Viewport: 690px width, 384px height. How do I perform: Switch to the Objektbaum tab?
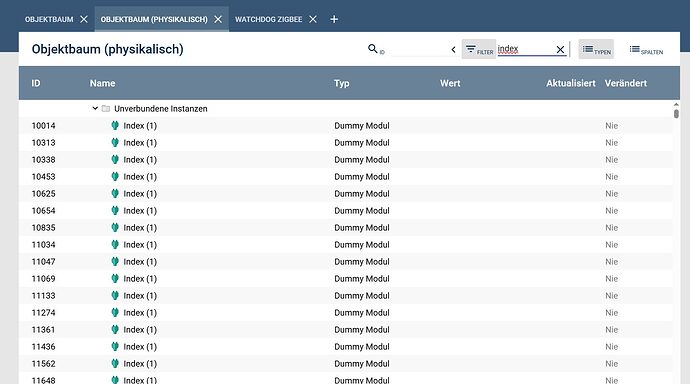click(49, 19)
